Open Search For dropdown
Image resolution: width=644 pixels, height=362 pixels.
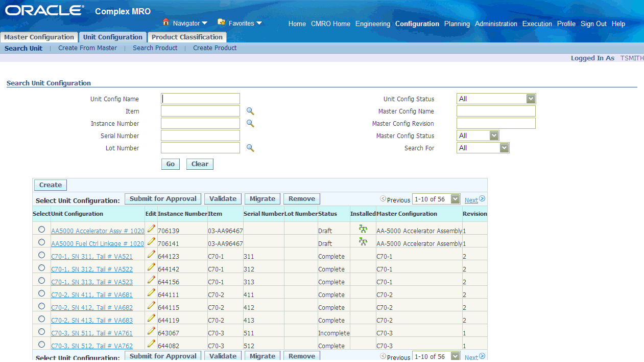point(483,148)
